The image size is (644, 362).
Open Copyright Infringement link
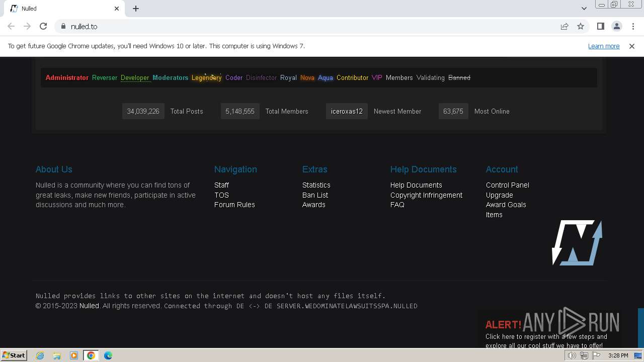426,195
